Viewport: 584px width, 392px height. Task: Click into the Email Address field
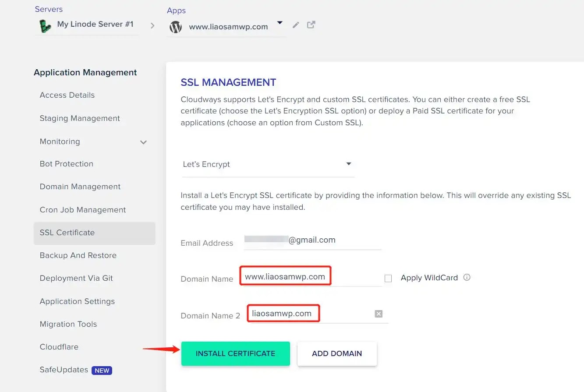pos(312,240)
